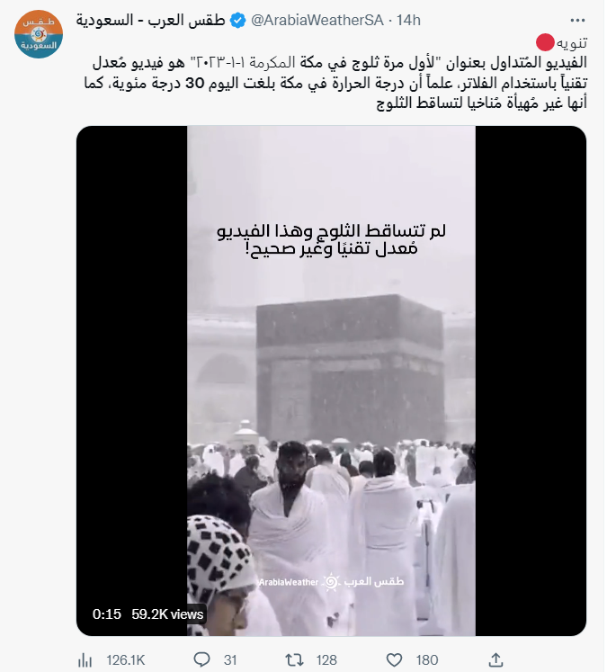The image size is (616, 672).
Task: Click the 0:15 video duration label
Action: click(107, 614)
